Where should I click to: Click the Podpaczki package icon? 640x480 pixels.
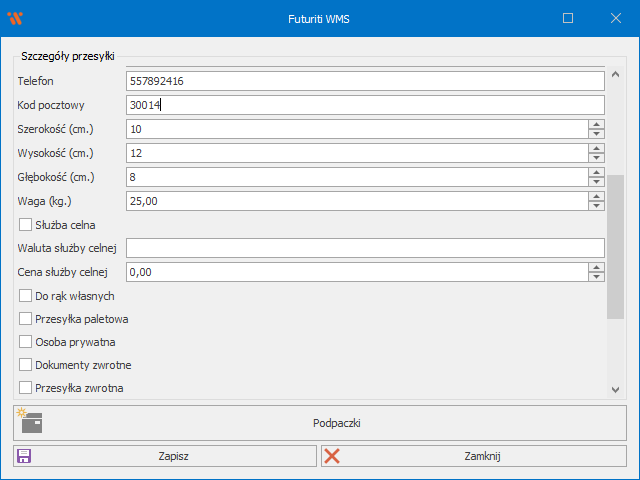(x=32, y=422)
